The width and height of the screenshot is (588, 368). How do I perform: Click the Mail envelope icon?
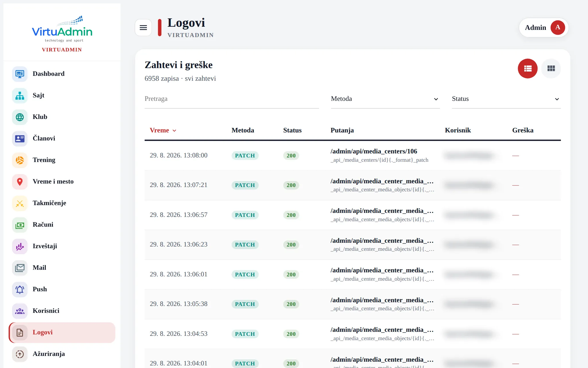click(20, 268)
